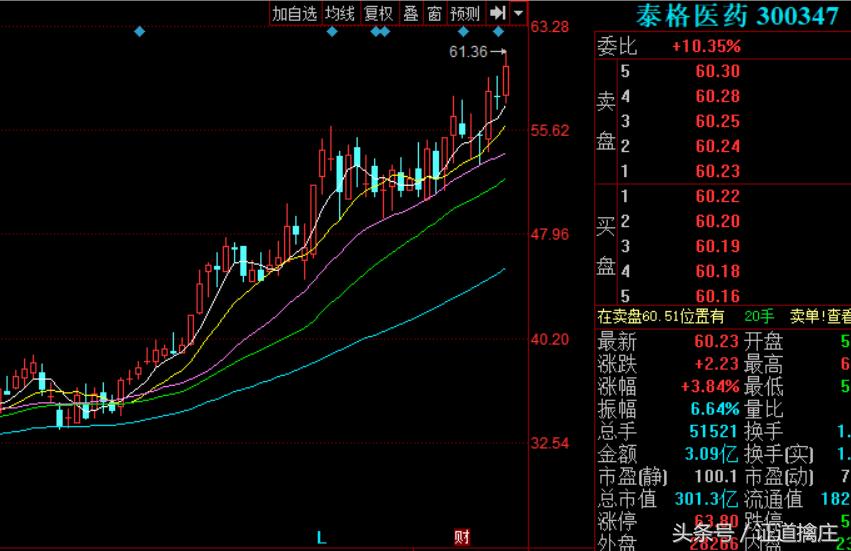
Task: Click the blue L marker at chart bottom
Action: click(321, 537)
